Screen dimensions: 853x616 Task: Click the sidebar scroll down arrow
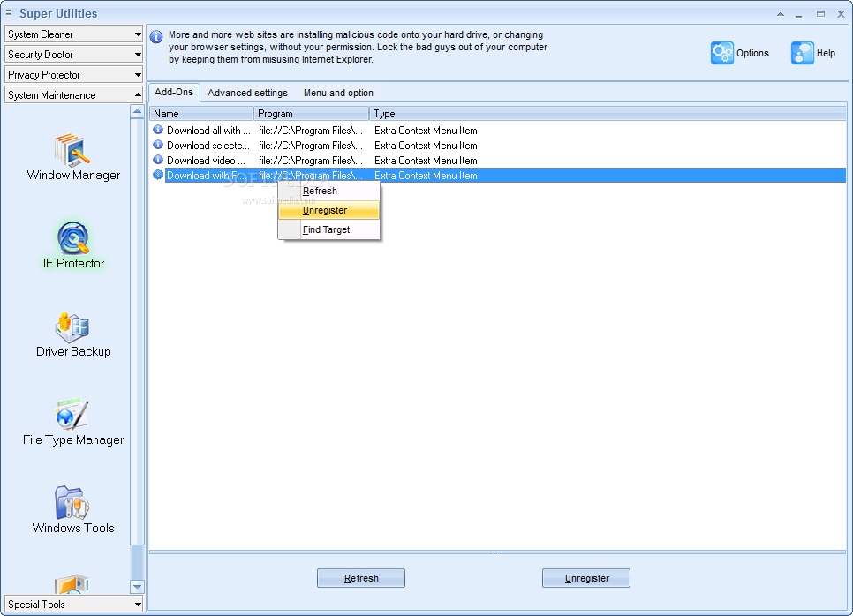137,587
